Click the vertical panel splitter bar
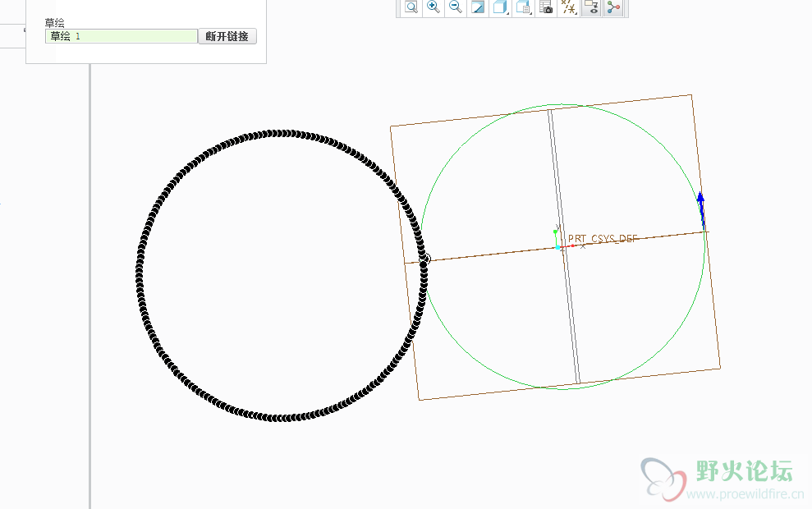The width and height of the screenshot is (812, 509). 89,287
